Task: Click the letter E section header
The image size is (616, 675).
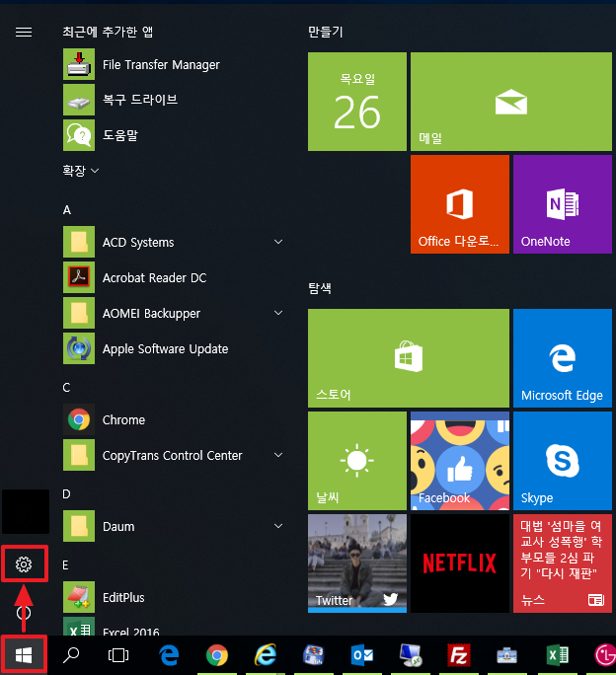Action: [65, 564]
